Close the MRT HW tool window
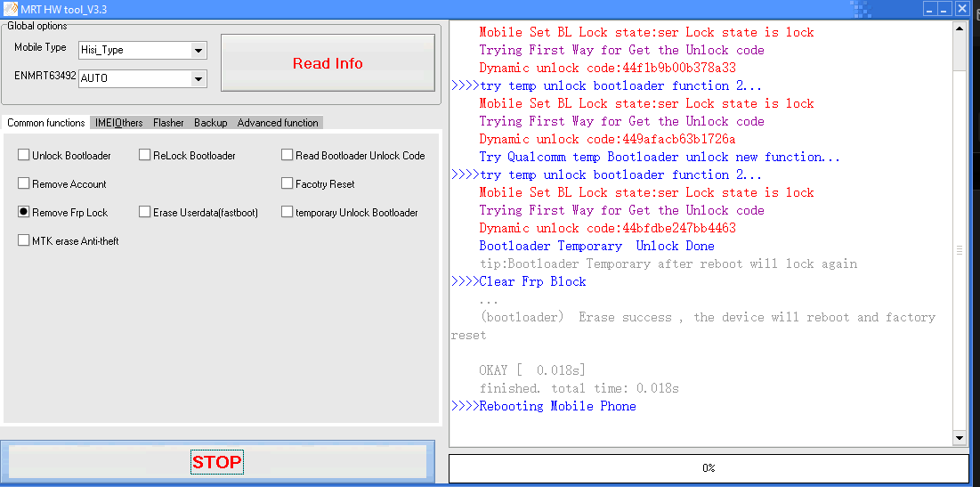This screenshot has width=980, height=487. [961, 9]
